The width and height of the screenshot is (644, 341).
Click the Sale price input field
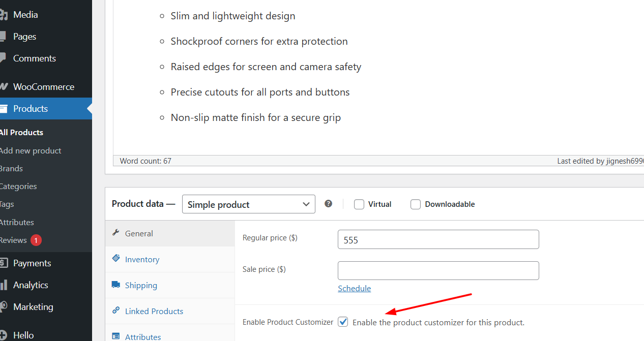(x=438, y=270)
